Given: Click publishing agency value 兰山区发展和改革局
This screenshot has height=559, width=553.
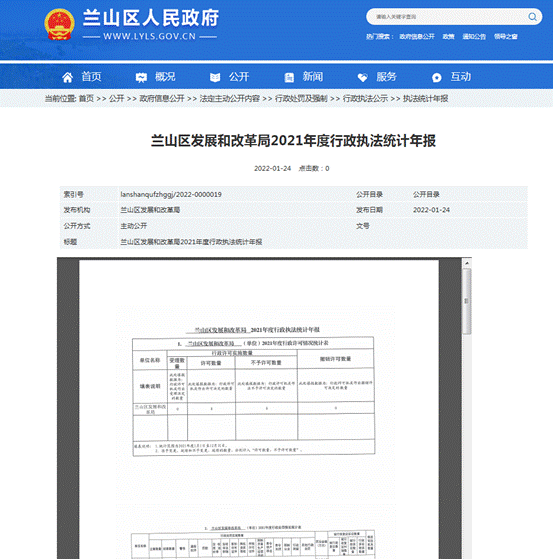Looking at the screenshot, I should (150, 210).
